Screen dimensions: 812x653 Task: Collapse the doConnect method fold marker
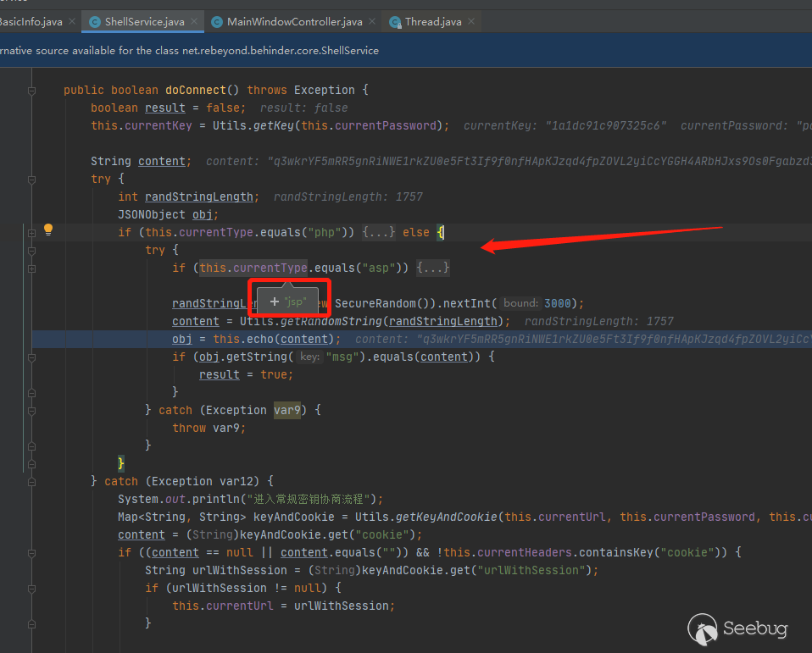click(x=32, y=90)
